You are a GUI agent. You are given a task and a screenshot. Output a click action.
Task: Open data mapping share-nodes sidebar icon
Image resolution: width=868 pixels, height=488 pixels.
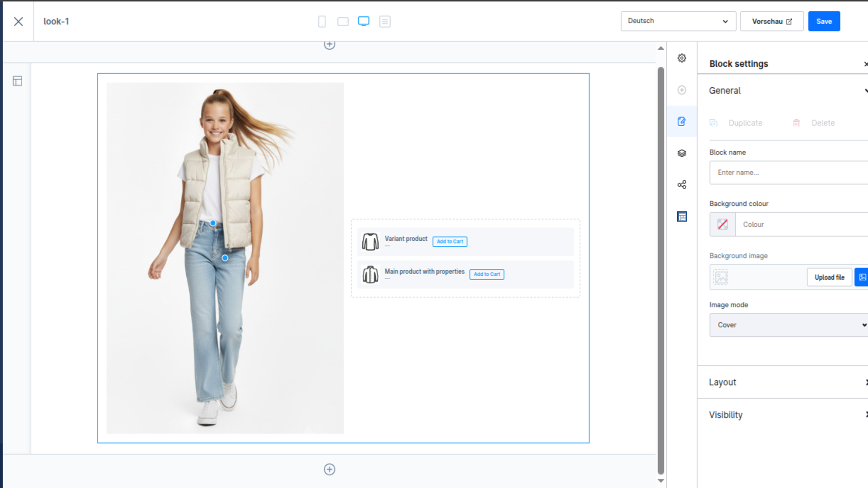[682, 184]
